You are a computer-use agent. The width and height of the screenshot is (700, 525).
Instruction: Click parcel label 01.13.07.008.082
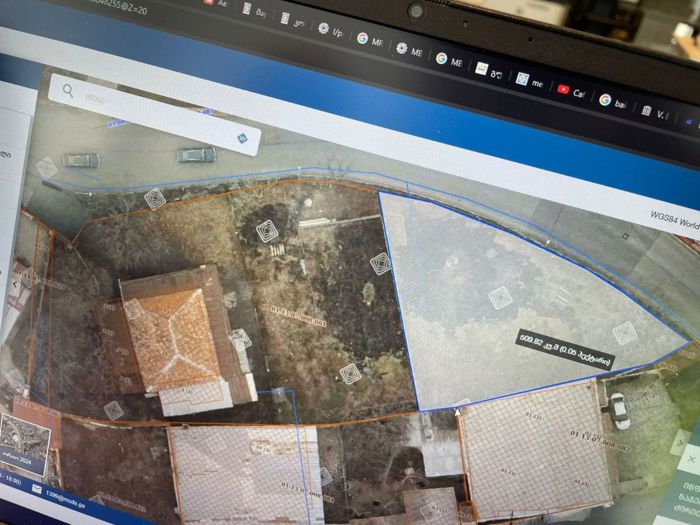[600, 439]
